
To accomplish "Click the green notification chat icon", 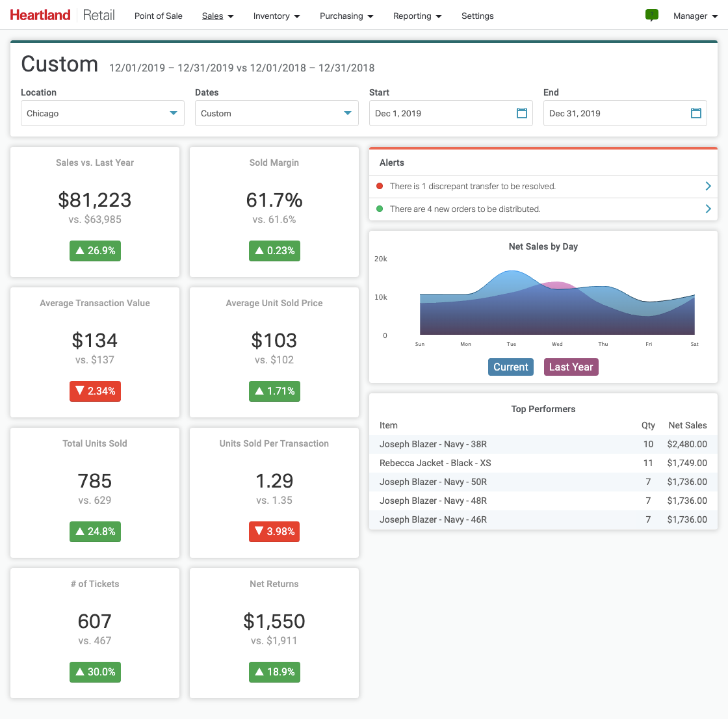I will [x=651, y=15].
